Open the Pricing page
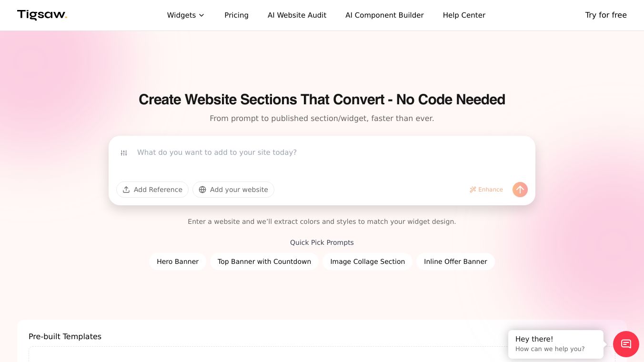644x362 pixels. click(236, 15)
